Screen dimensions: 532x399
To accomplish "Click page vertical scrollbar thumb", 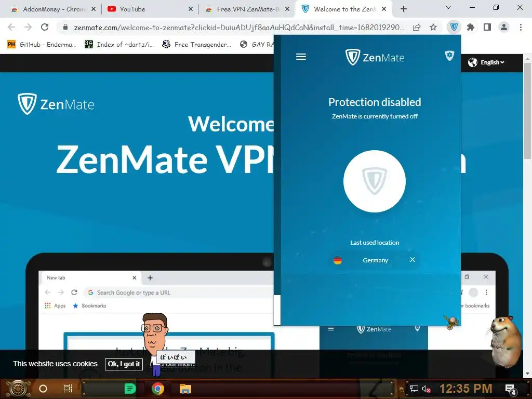I will click(527, 110).
